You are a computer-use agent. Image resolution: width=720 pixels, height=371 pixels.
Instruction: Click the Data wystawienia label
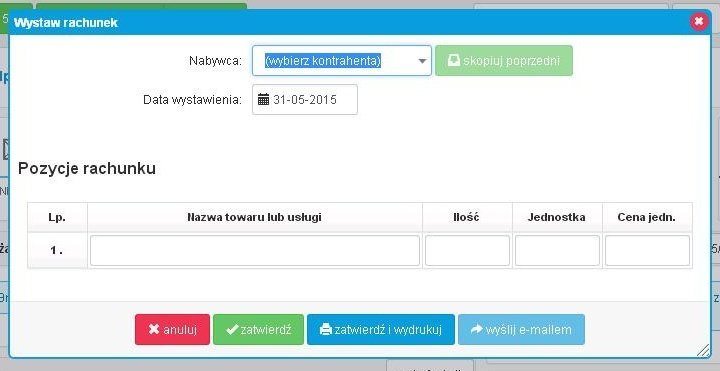192,100
